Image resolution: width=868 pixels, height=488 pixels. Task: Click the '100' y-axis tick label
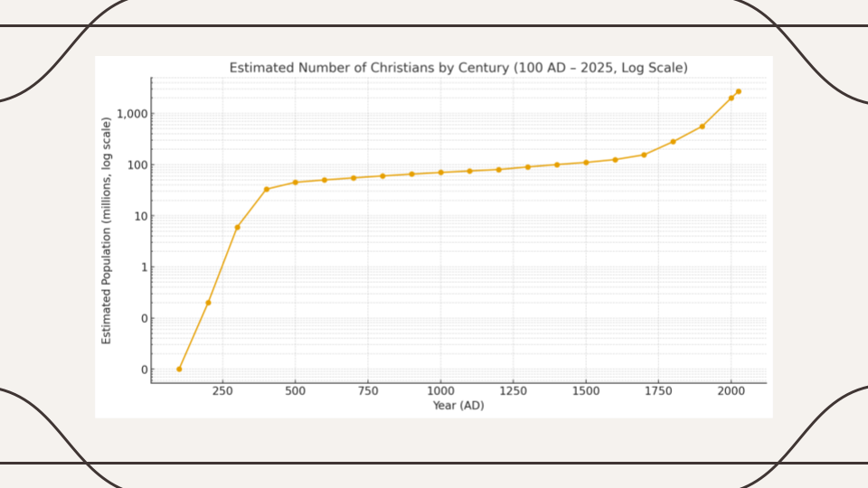click(x=136, y=165)
